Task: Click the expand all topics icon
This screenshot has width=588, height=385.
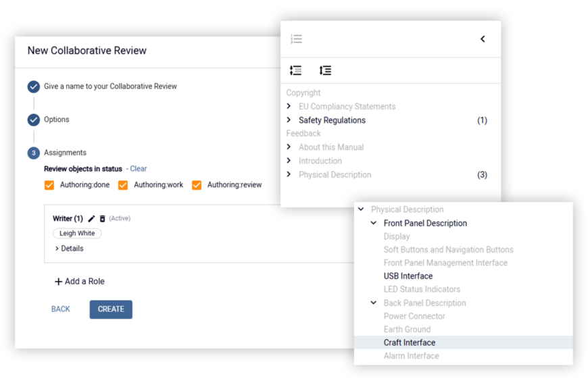Action: [x=325, y=70]
